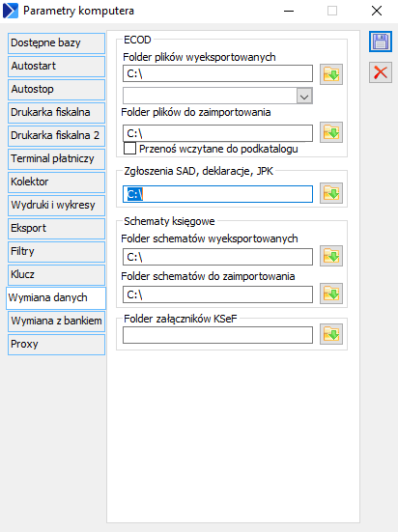Viewport: 398px width, 532px height.
Task: Select the Terminal płatniczy tab
Action: (x=56, y=158)
